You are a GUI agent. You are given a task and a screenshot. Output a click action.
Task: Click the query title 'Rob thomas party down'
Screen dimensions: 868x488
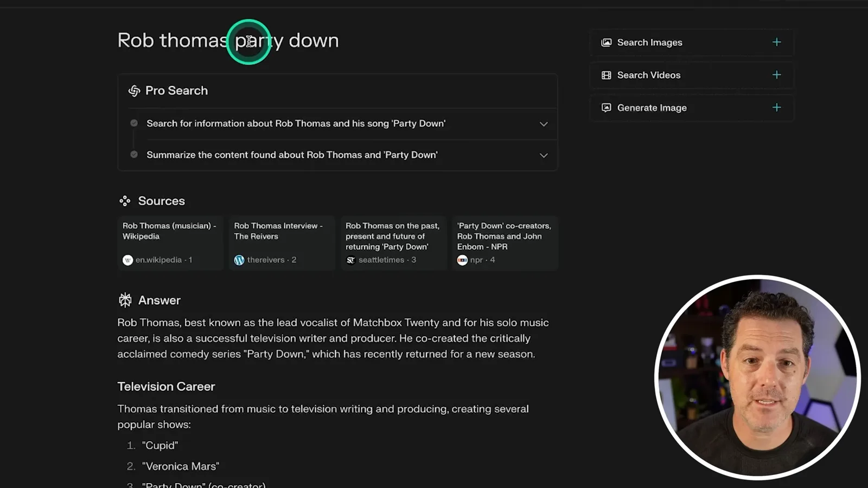tap(228, 41)
